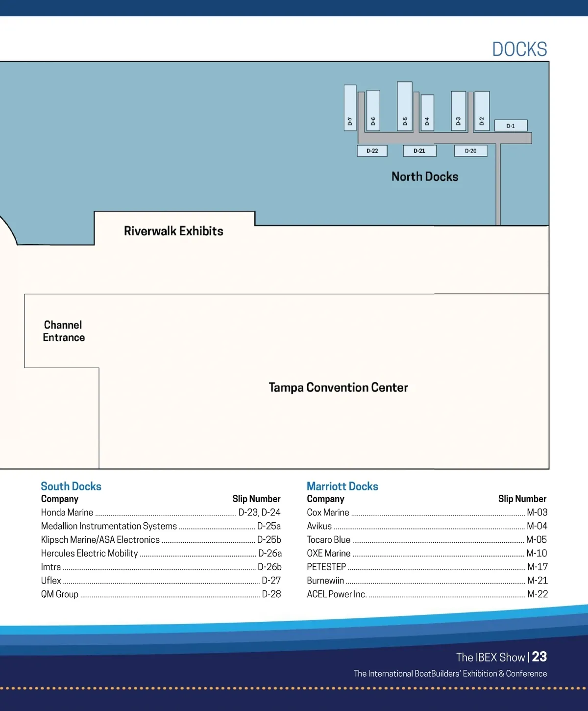Click the DOCKS page title
Viewport: 588px width, 711px height.
[x=519, y=49]
